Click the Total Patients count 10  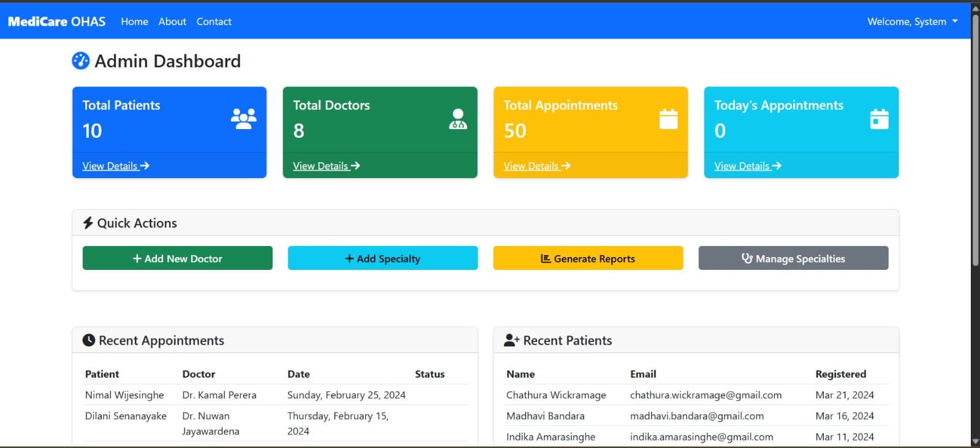92,130
